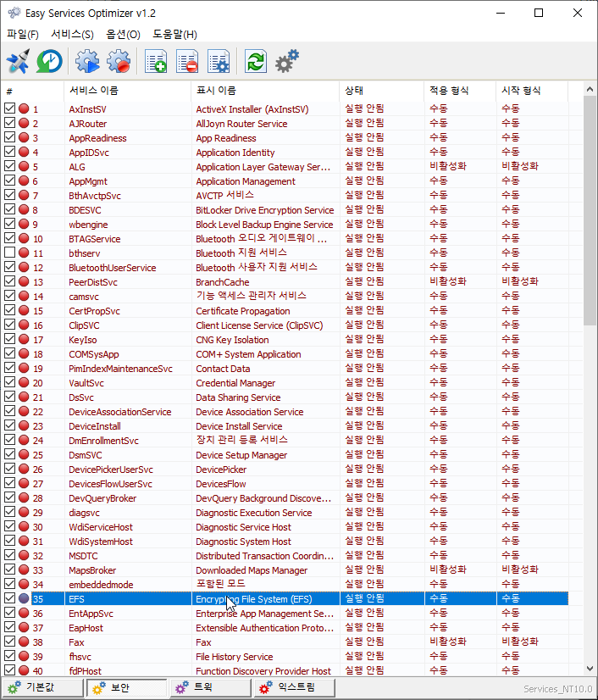
Task: Sort by 서비스 이름 column header
Action: click(x=127, y=91)
